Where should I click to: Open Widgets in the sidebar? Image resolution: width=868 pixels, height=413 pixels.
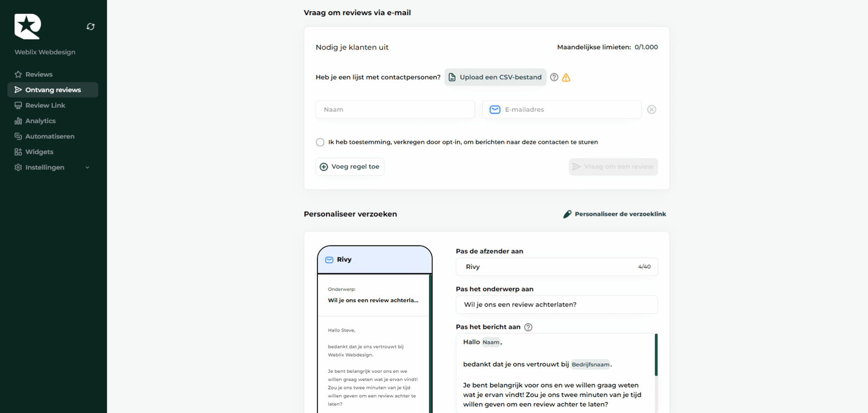tap(39, 152)
